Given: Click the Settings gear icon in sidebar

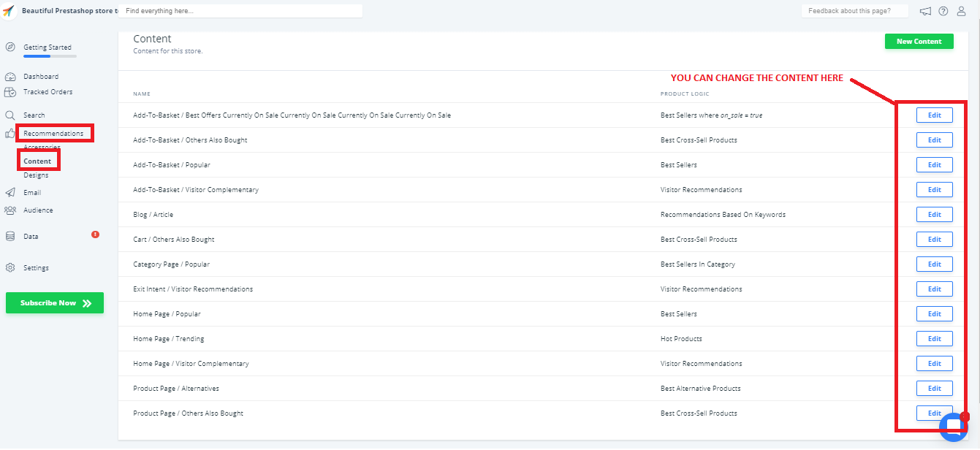Looking at the screenshot, I should [10, 268].
